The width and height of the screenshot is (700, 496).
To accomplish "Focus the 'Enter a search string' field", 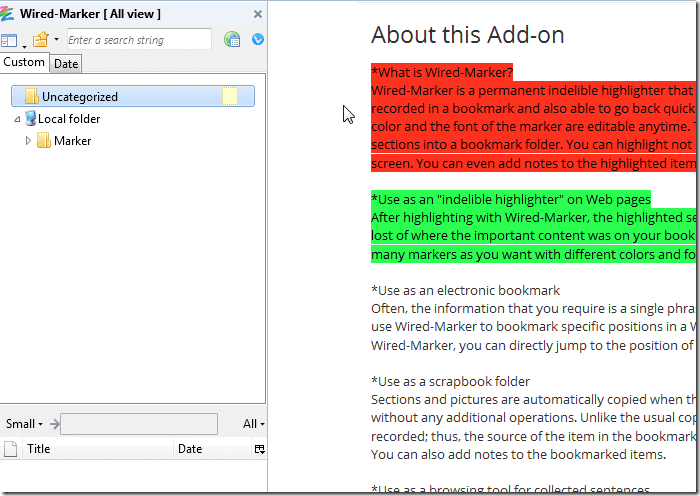I will coord(139,40).
